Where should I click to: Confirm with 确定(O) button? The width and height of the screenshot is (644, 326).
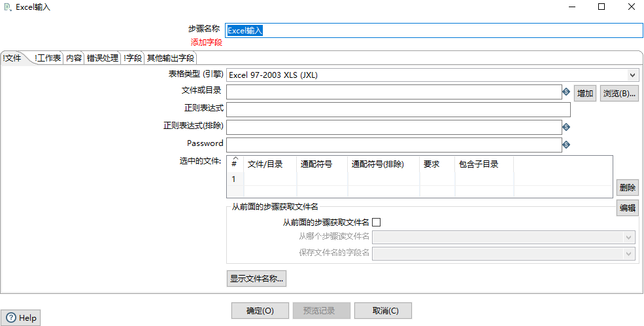(260, 311)
